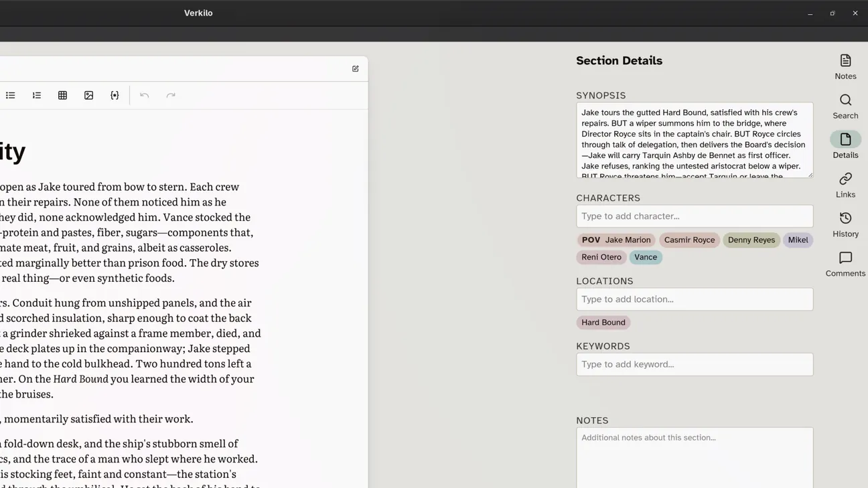
Task: Click the undo arrow
Action: click(x=145, y=96)
